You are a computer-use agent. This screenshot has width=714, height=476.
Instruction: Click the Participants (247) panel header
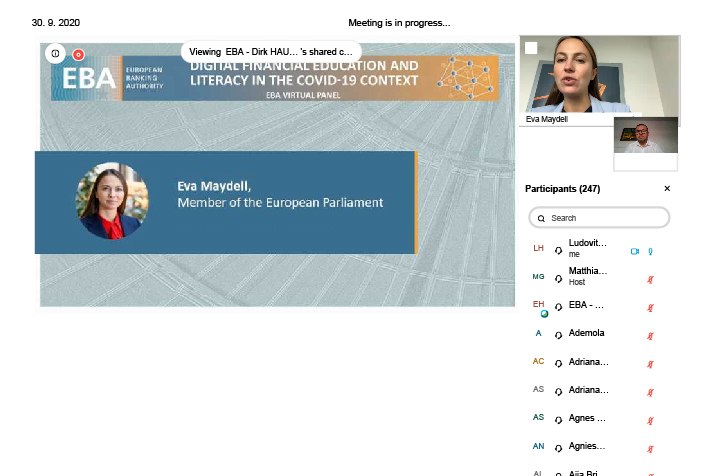(562, 189)
